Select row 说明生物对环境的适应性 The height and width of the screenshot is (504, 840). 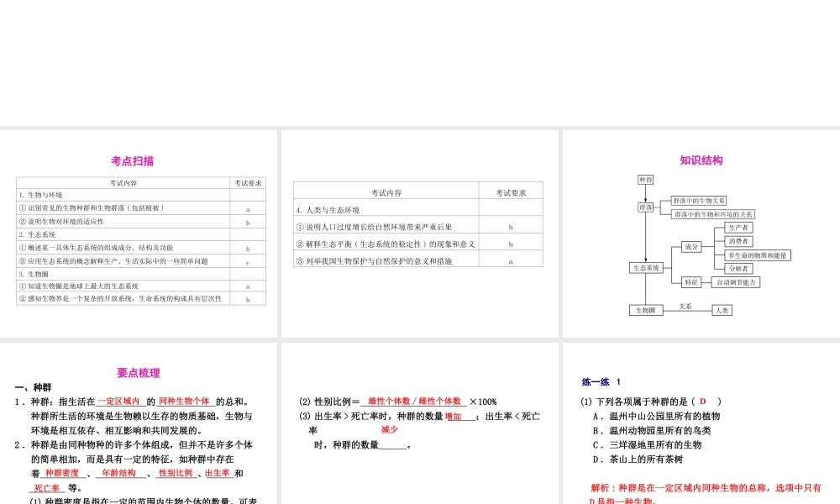pos(141,221)
